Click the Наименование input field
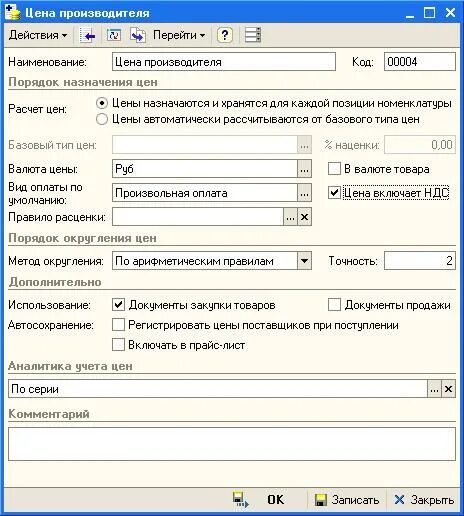The height and width of the screenshot is (516, 464). click(x=224, y=62)
